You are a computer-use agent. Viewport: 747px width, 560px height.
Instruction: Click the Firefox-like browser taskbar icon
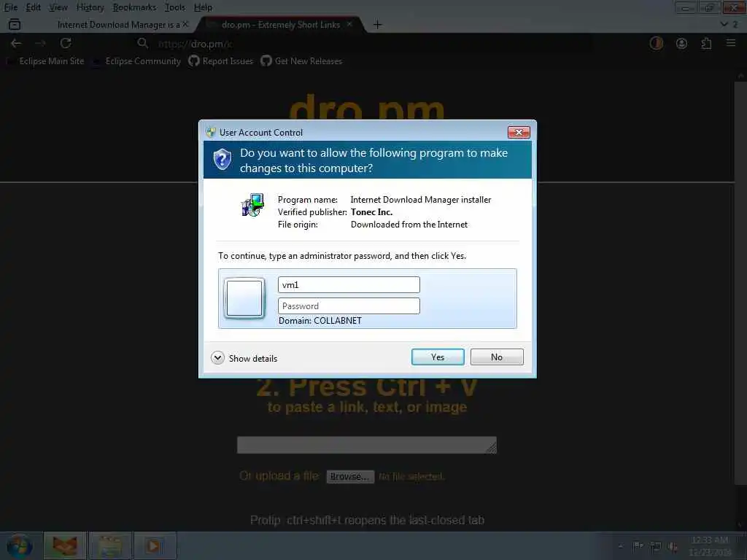point(65,545)
